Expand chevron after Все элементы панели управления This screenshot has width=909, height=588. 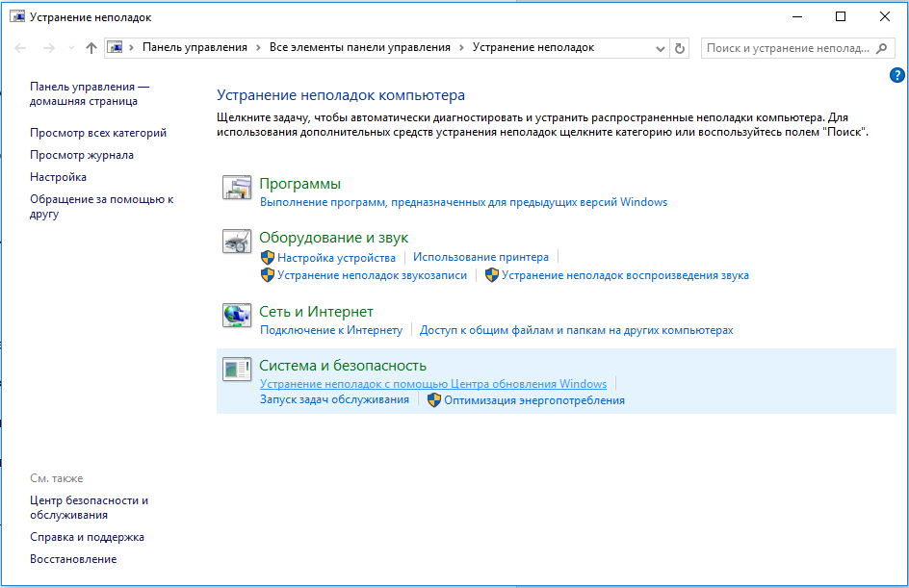(461, 47)
